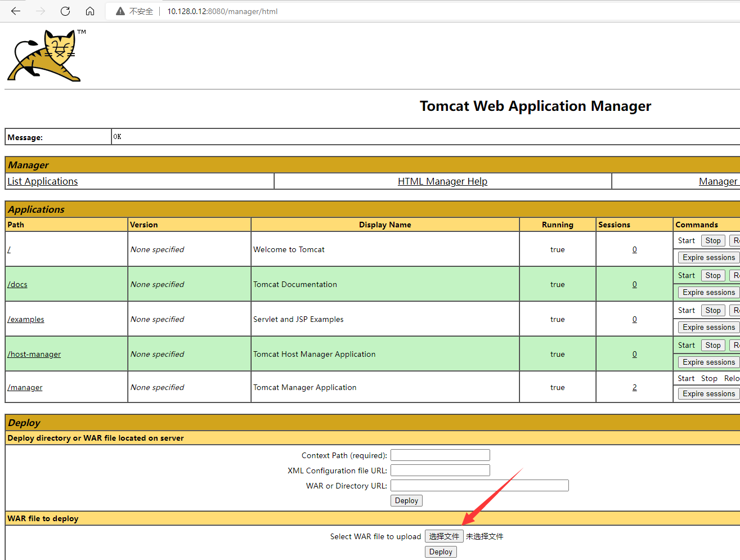This screenshot has width=740, height=560.
Task: View sessions count for /examples
Action: pyautogui.click(x=635, y=319)
